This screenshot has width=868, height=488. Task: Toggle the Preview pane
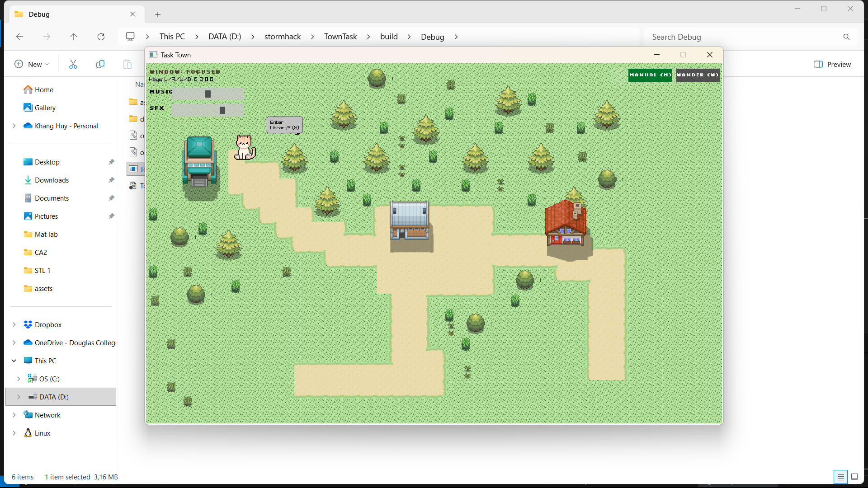click(x=832, y=64)
